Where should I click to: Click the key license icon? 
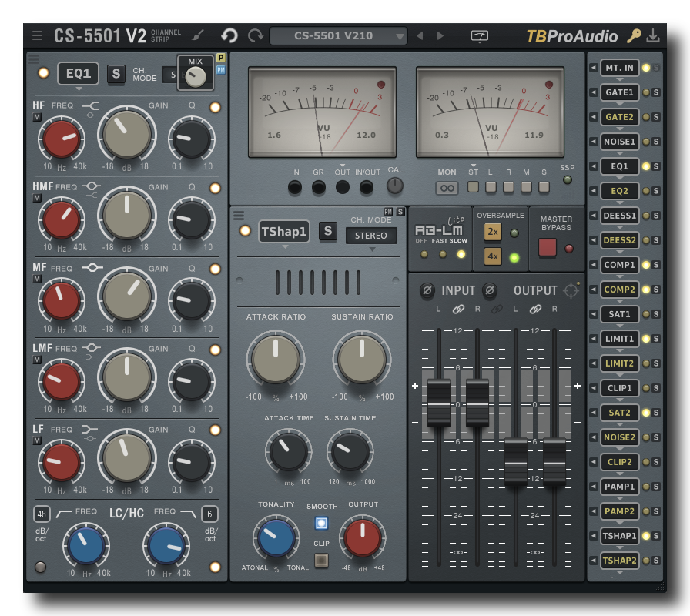pyautogui.click(x=634, y=35)
